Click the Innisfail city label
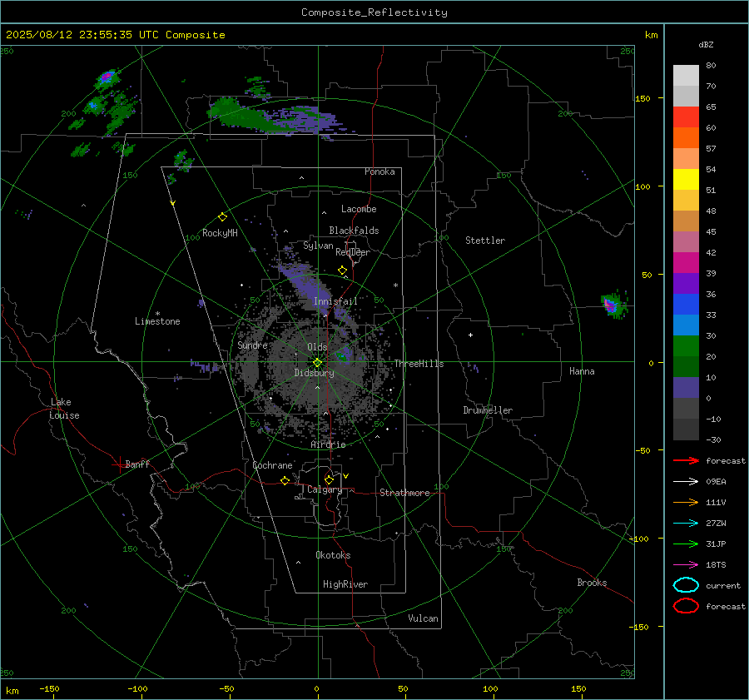Screen dimensions: 749x700 335,301
